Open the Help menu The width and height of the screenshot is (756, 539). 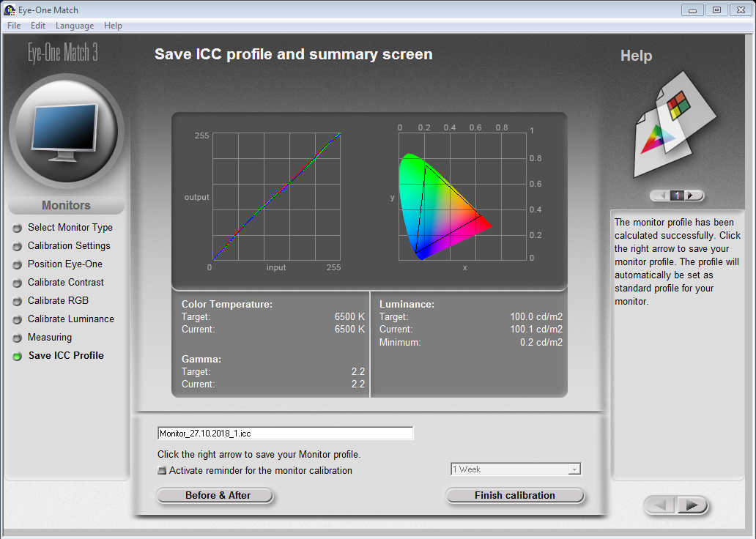tap(113, 26)
